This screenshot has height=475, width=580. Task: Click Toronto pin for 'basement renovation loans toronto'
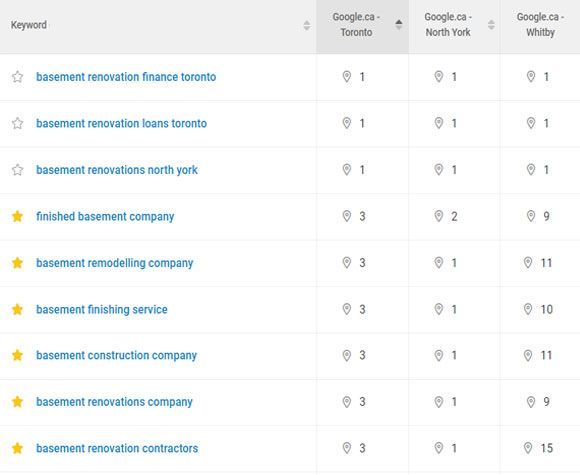click(347, 123)
